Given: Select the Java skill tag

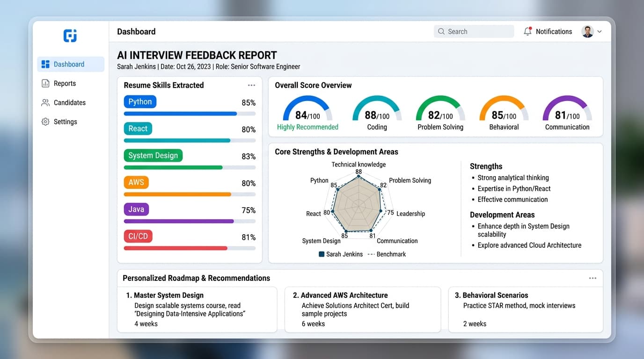Looking at the screenshot, I should 136,209.
